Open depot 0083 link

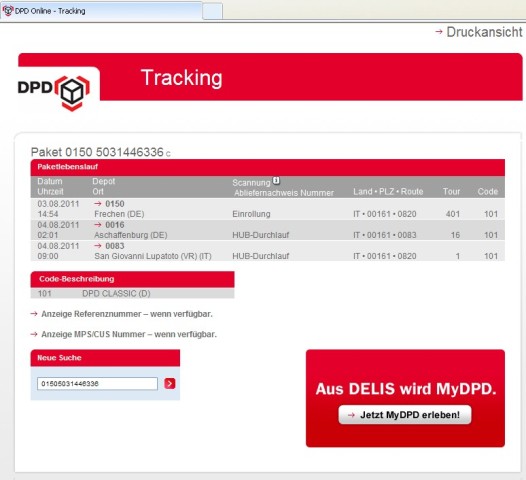(115, 246)
